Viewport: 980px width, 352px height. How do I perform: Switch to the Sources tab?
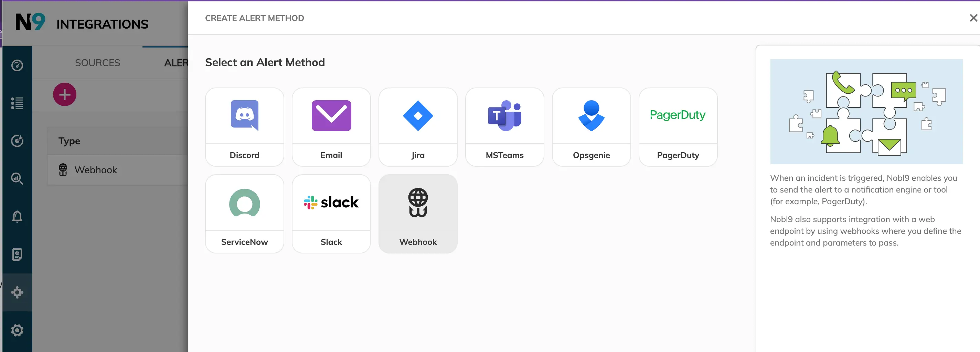(97, 63)
